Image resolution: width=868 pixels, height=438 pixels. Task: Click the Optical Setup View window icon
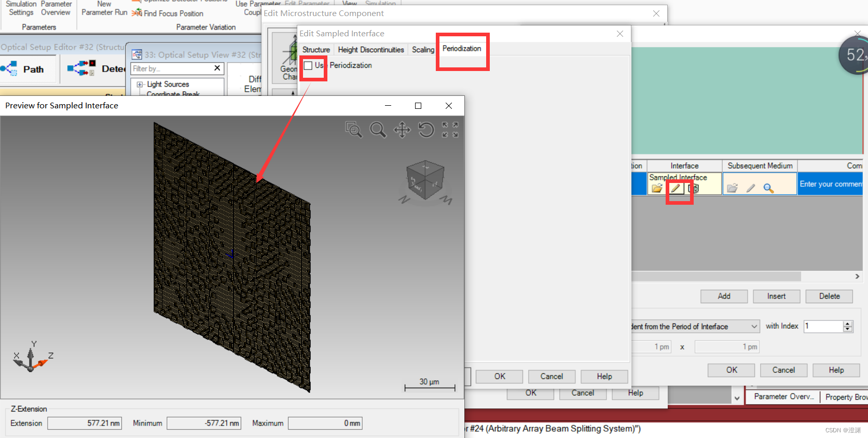pos(137,54)
